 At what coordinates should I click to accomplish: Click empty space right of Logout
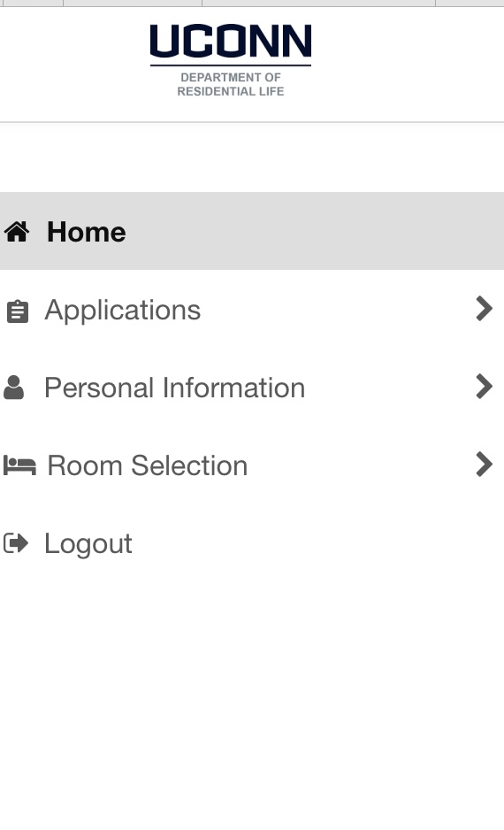click(x=317, y=543)
